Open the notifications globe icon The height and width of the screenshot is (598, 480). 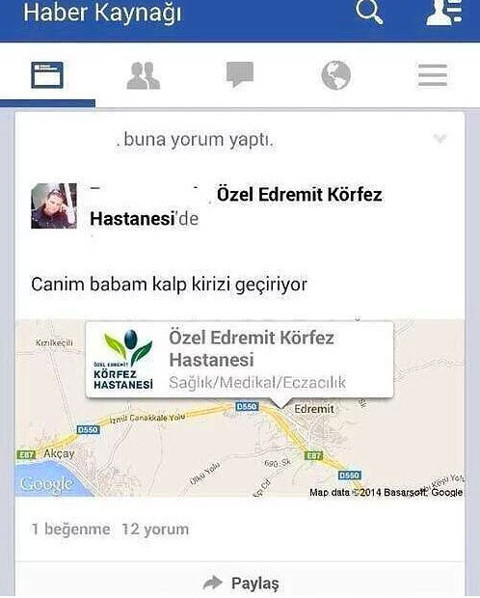click(x=336, y=76)
